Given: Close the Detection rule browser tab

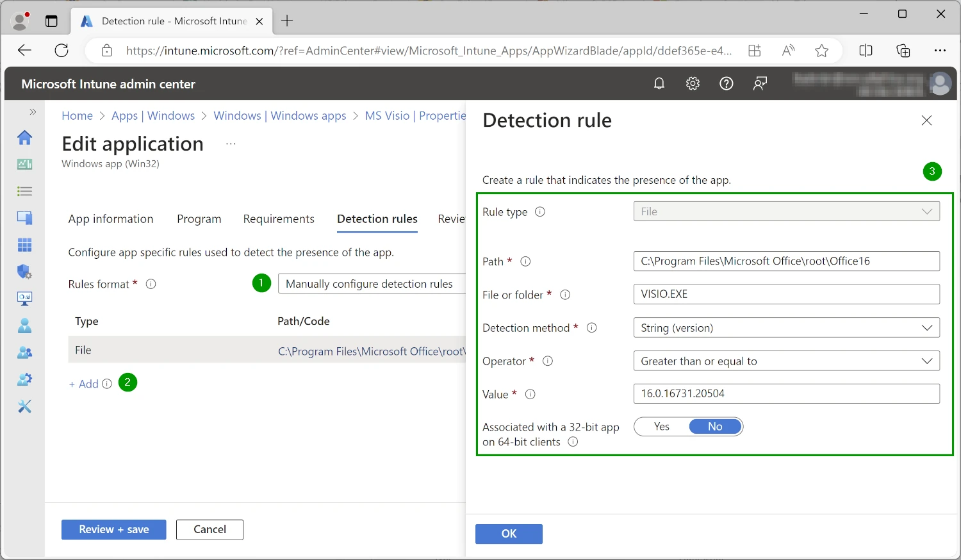Looking at the screenshot, I should [259, 21].
